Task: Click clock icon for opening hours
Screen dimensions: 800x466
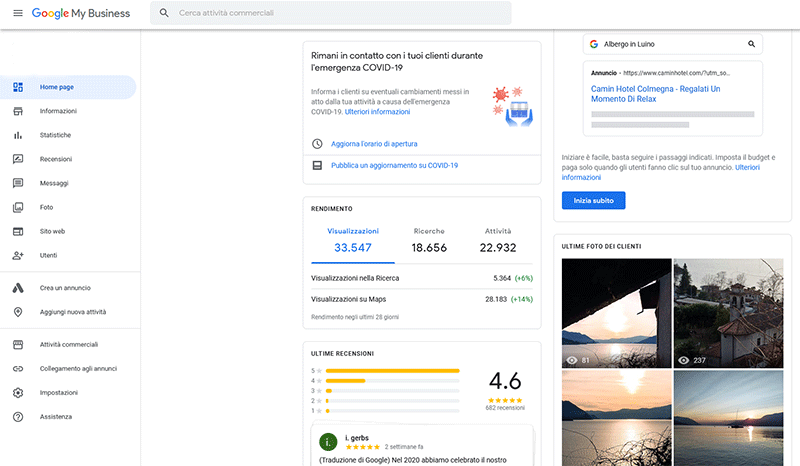Action: 317,144
